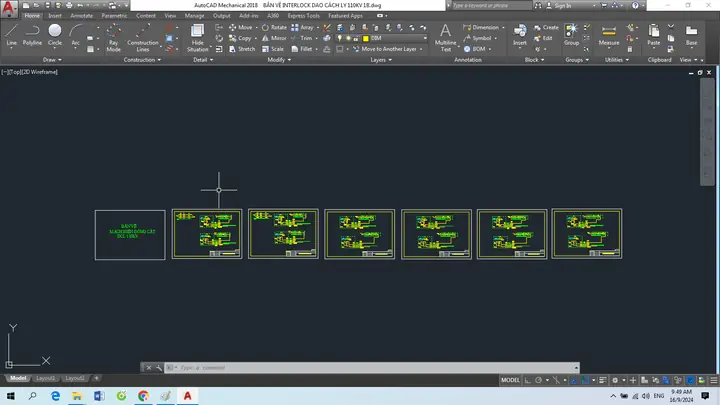This screenshot has height=405, width=720.
Task: Select the Mirror tool
Action: [274, 38]
